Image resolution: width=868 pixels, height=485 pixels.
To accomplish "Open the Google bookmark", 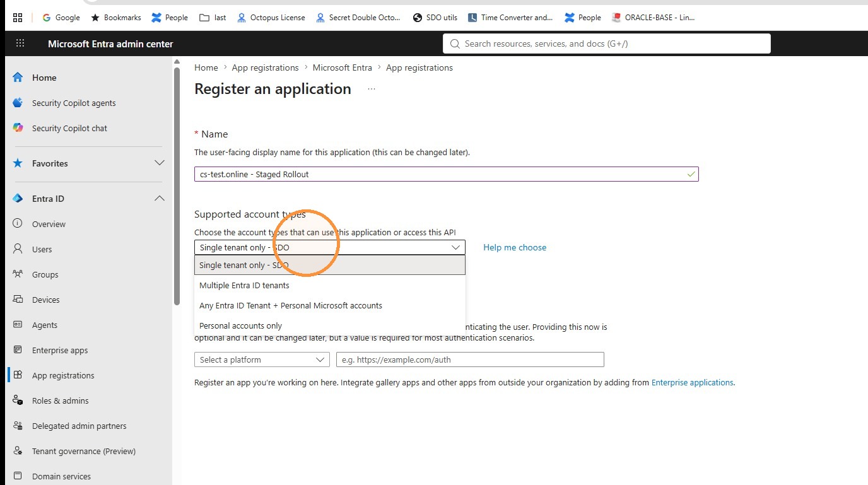I will 61,18.
